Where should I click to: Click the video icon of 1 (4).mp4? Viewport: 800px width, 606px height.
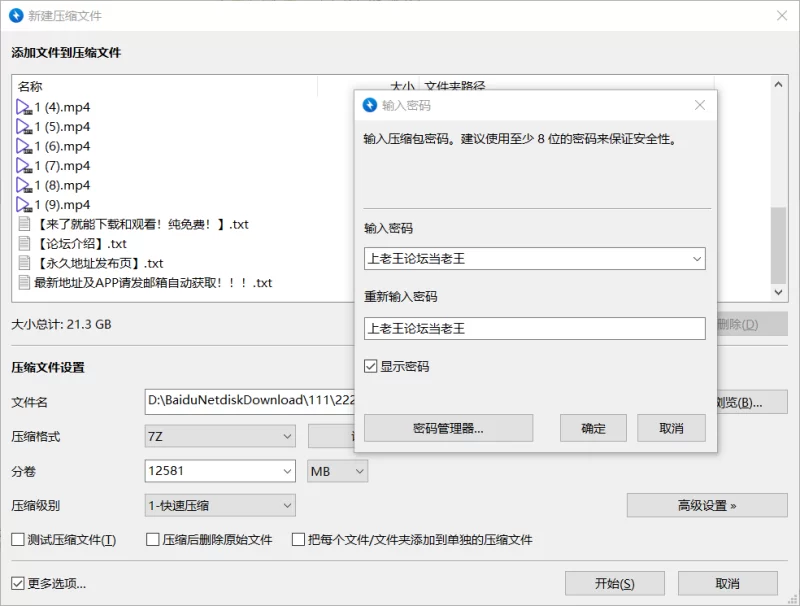click(24, 107)
